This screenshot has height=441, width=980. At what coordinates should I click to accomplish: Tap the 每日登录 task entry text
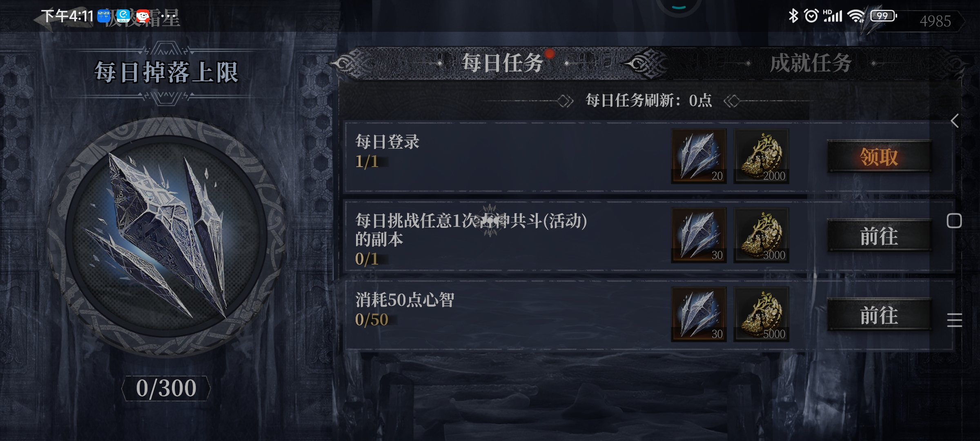coord(387,142)
